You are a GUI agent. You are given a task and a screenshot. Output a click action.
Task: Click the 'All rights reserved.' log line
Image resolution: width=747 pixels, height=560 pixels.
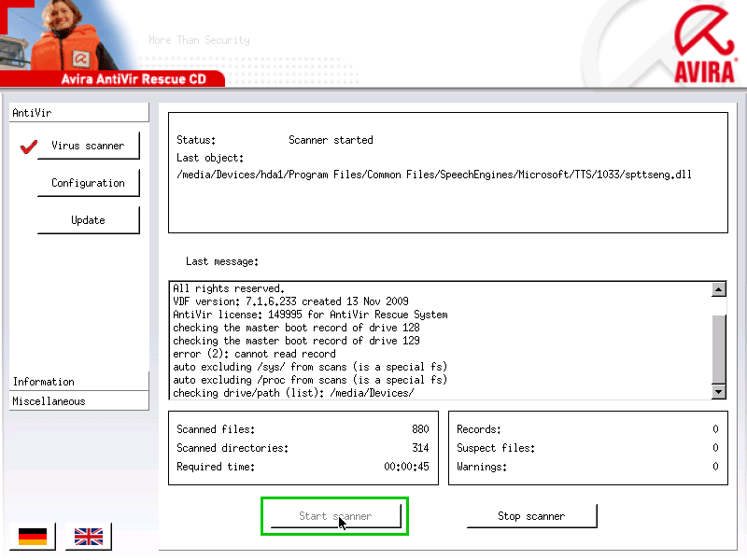click(229, 288)
